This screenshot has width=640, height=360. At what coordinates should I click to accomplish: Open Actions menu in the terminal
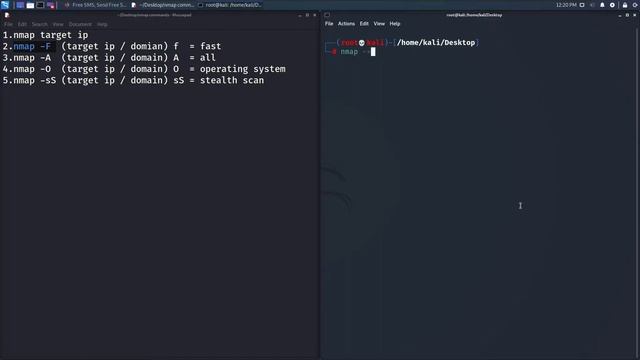[x=346, y=24]
